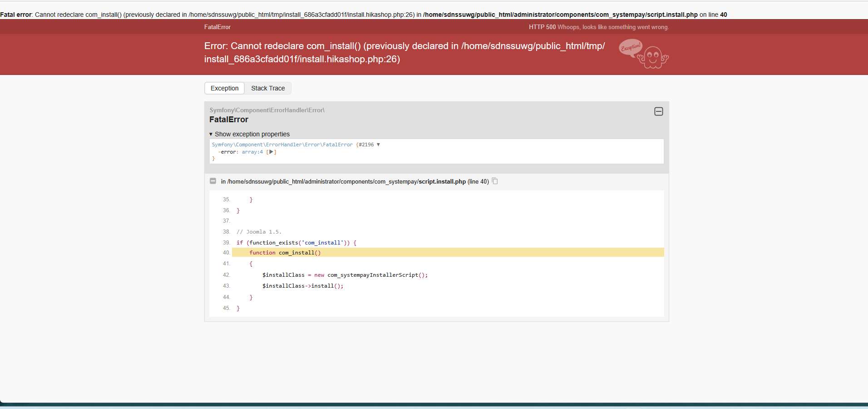
Task: Click the '// Joomla 1.5.' comment line
Action: (x=259, y=232)
